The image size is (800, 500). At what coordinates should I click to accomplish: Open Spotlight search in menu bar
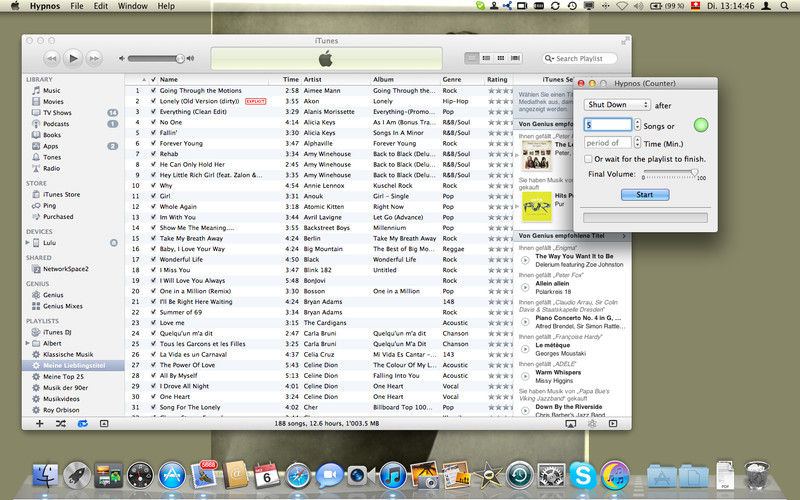coord(784,6)
